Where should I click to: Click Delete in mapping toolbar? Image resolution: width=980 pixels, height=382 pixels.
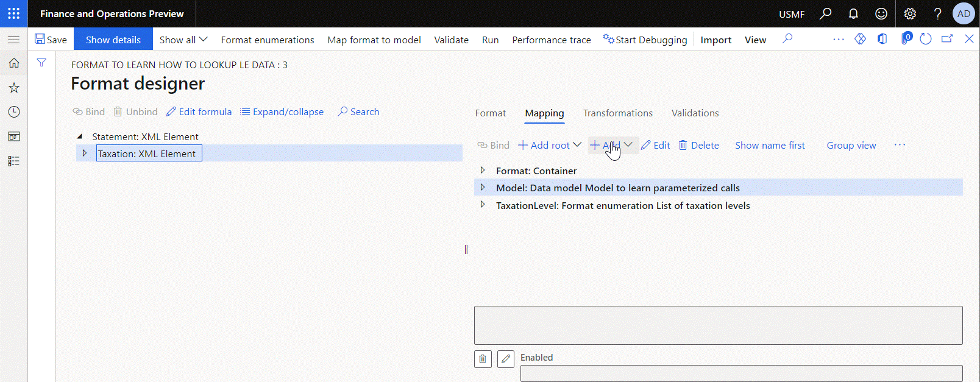698,145
